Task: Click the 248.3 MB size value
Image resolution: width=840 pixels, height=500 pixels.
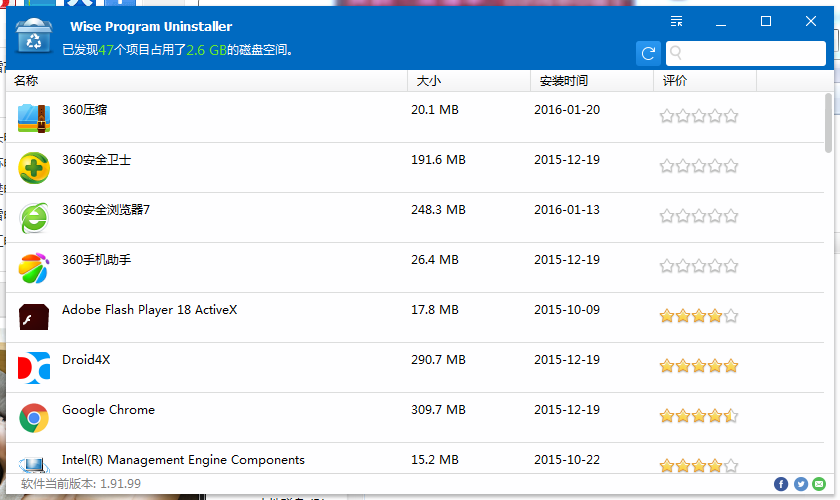Action: coord(438,210)
